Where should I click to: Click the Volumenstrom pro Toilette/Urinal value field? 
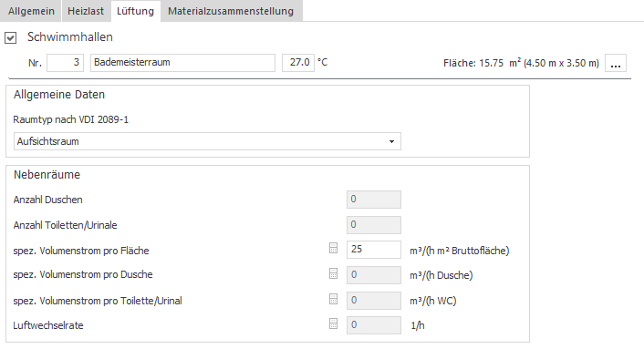pos(374,301)
